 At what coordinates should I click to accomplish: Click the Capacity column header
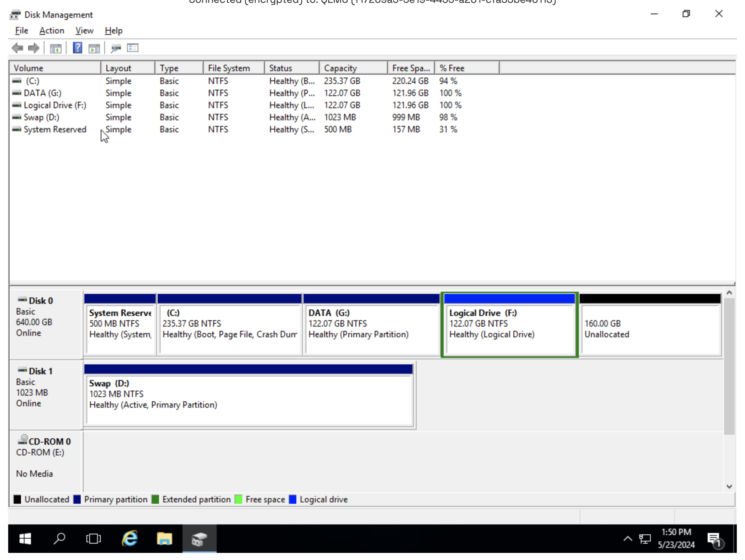point(340,68)
